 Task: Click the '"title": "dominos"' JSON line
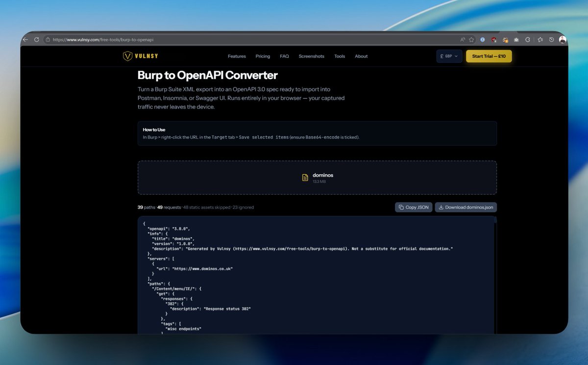pyautogui.click(x=173, y=238)
